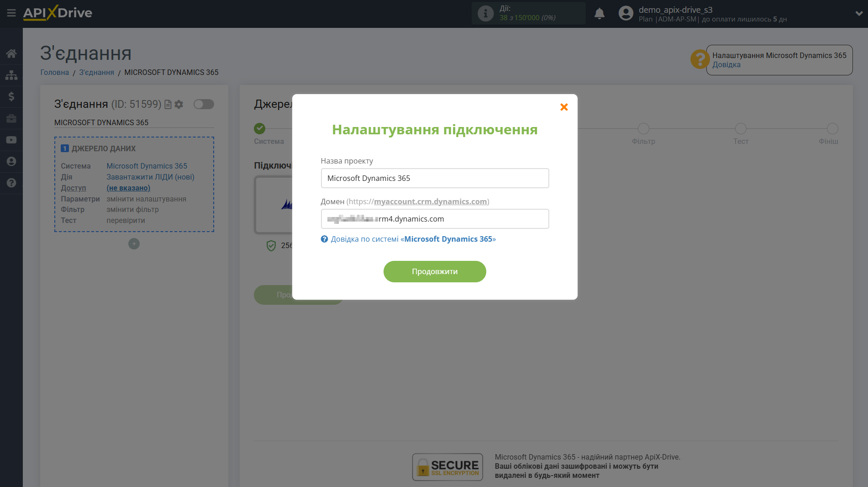The width and height of the screenshot is (868, 487).
Task: Select the Фільтр step marker
Action: [643, 129]
